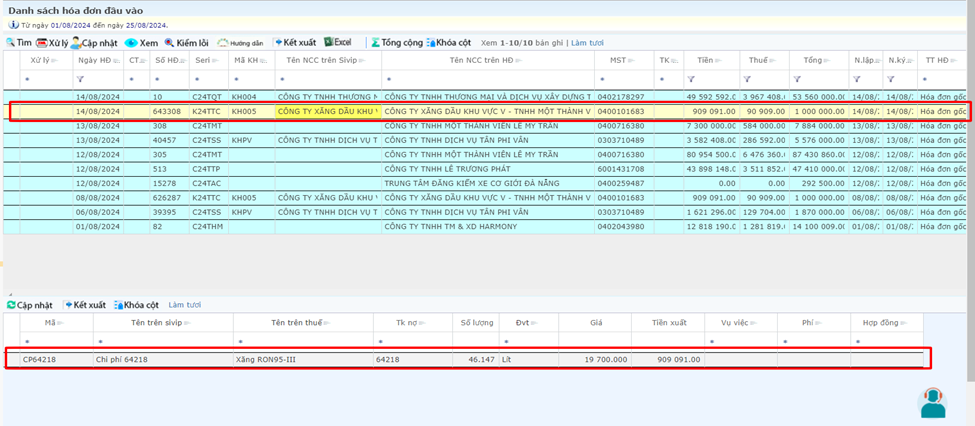Click Khóa cột in the invoice list toolbar
This screenshot has width=975, height=426.
448,43
